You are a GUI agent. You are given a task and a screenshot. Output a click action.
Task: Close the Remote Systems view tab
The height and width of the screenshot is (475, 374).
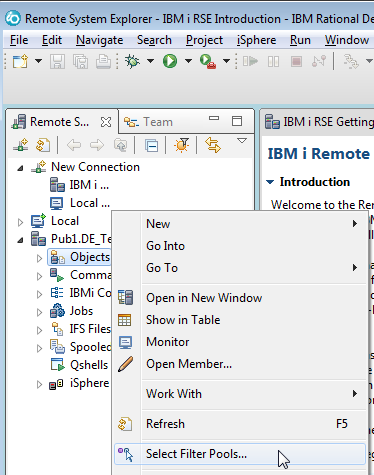click(106, 122)
